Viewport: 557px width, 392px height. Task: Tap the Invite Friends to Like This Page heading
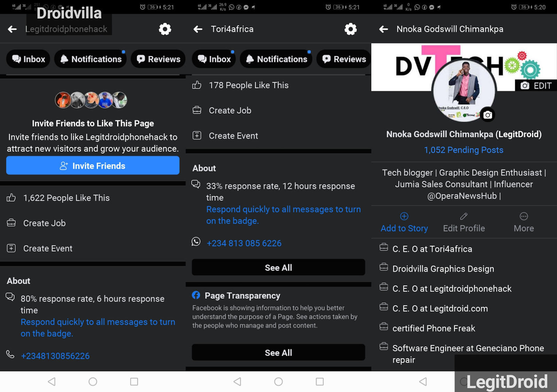tap(93, 123)
